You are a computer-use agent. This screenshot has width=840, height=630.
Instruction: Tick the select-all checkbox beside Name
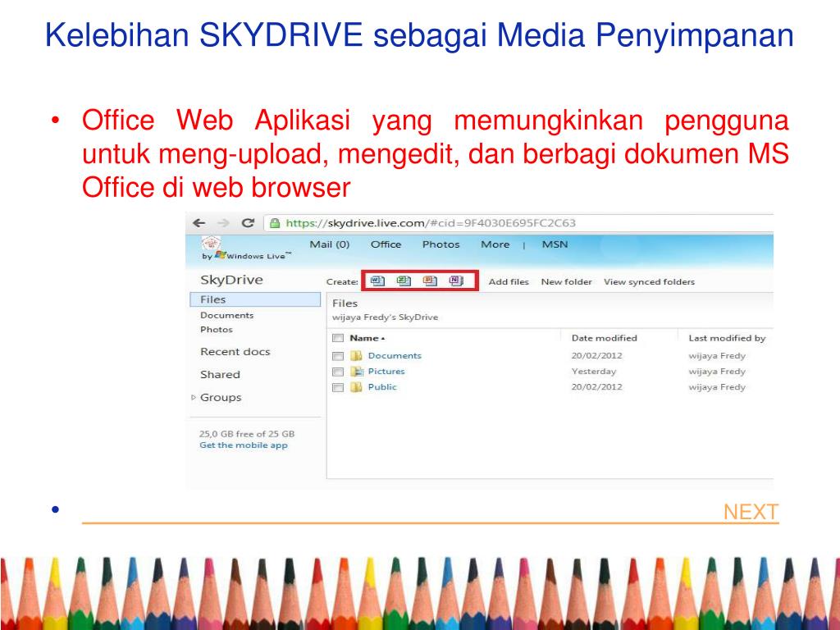point(337,338)
